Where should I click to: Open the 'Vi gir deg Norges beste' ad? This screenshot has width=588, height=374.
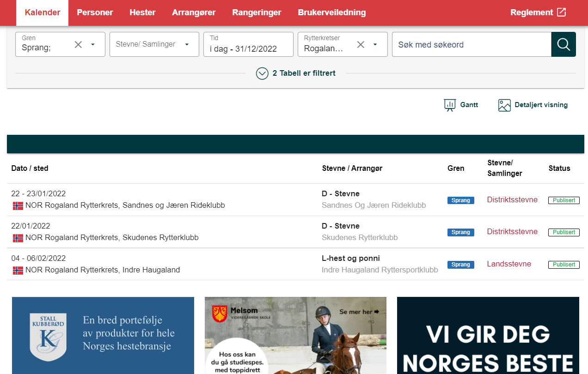click(488, 335)
